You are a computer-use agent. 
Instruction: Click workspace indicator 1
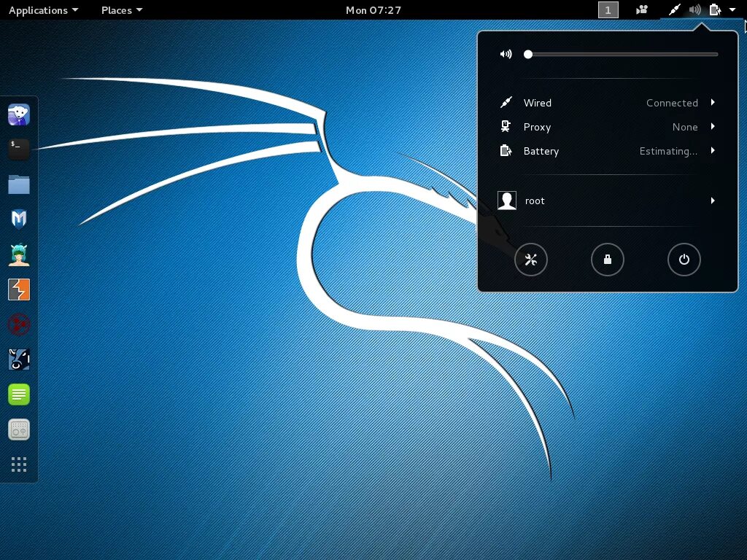click(608, 10)
